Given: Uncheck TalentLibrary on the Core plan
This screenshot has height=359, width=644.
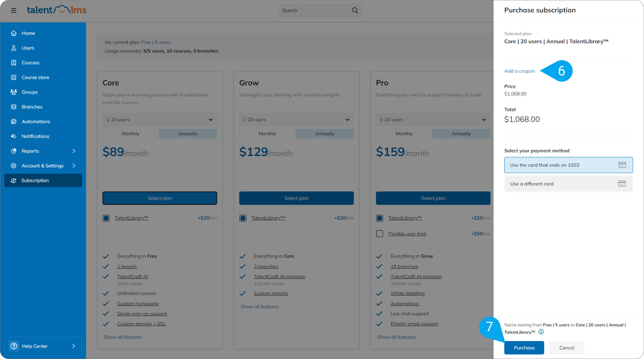Looking at the screenshot, I should 106,218.
